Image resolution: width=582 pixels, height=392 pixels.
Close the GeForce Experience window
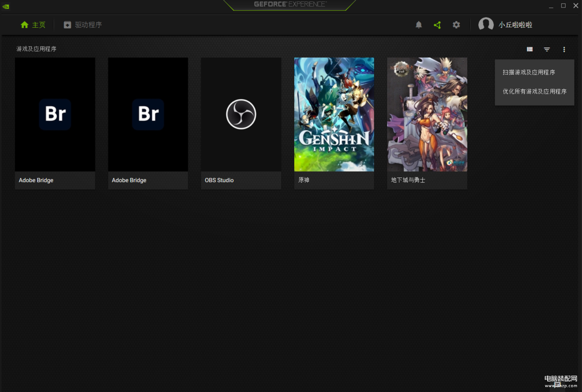coord(576,6)
